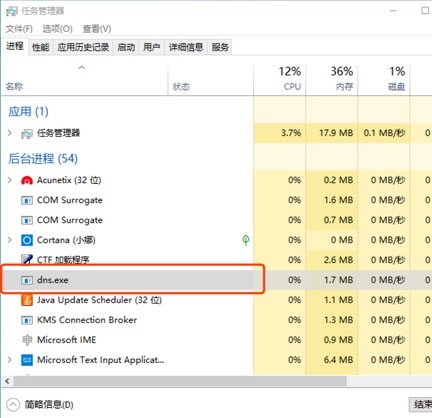Click the KMS Connection Broker icon
The height and width of the screenshot is (418, 432).
27,320
